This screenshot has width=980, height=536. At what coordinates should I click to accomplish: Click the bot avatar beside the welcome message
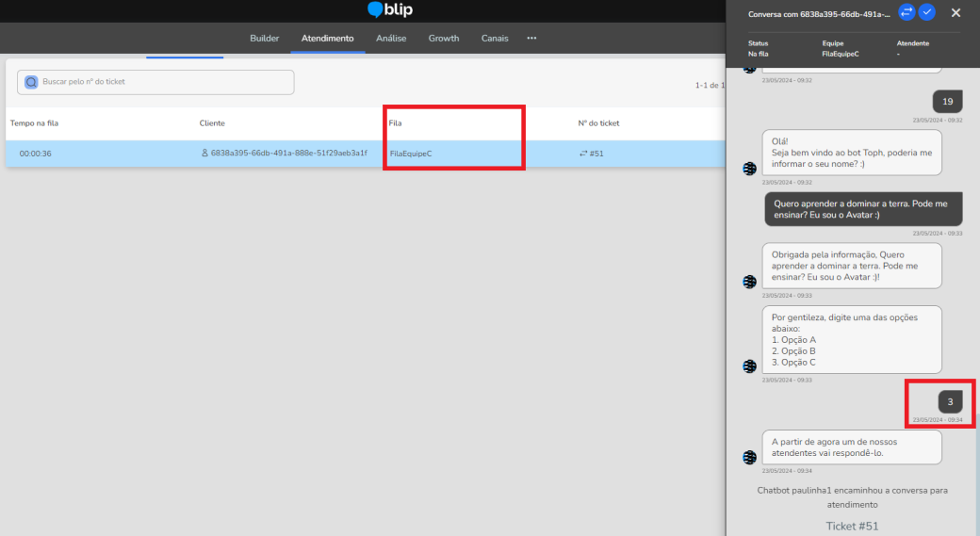[750, 168]
